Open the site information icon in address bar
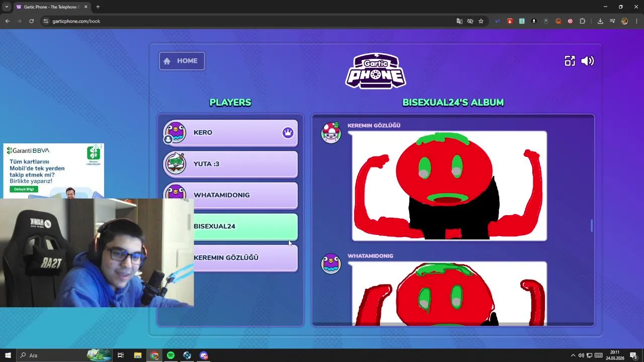Viewport: 644px width, 362px height. tap(46, 21)
